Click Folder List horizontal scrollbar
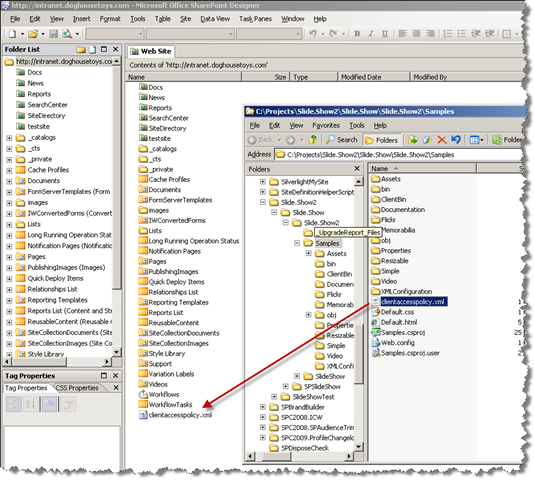534x480 pixels. (x=57, y=362)
